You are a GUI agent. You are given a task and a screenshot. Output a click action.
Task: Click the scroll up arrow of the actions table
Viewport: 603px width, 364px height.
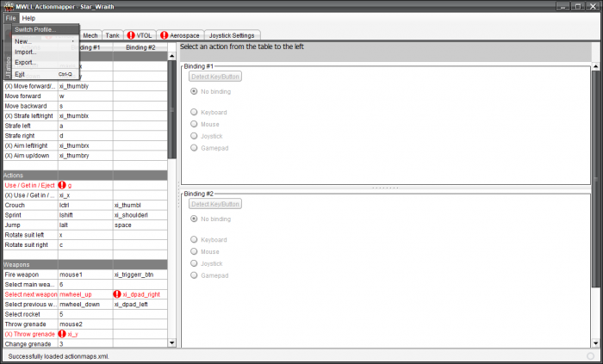171,57
